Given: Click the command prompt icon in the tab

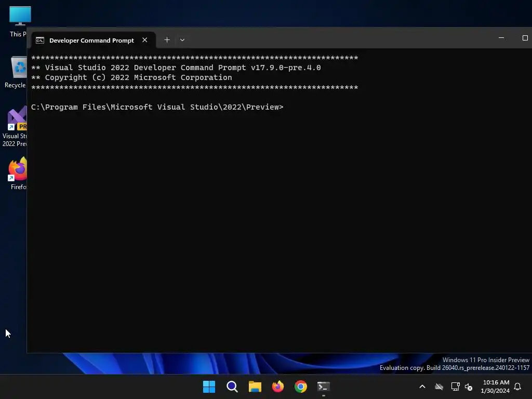Looking at the screenshot, I should (x=40, y=41).
